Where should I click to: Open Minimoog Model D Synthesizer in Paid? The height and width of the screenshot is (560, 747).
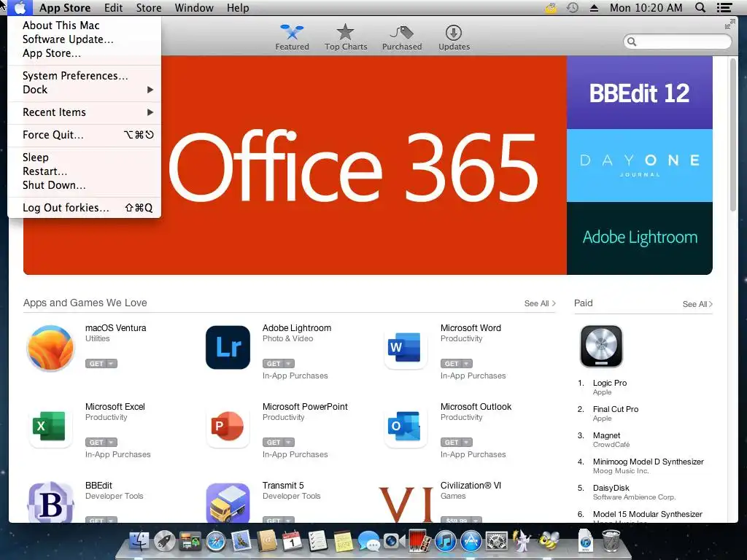tap(647, 466)
